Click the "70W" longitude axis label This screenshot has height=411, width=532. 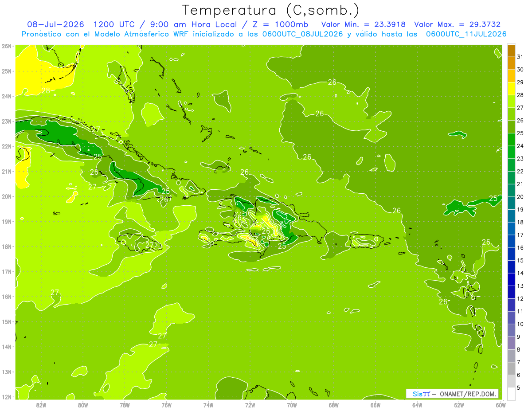pyautogui.click(x=292, y=404)
